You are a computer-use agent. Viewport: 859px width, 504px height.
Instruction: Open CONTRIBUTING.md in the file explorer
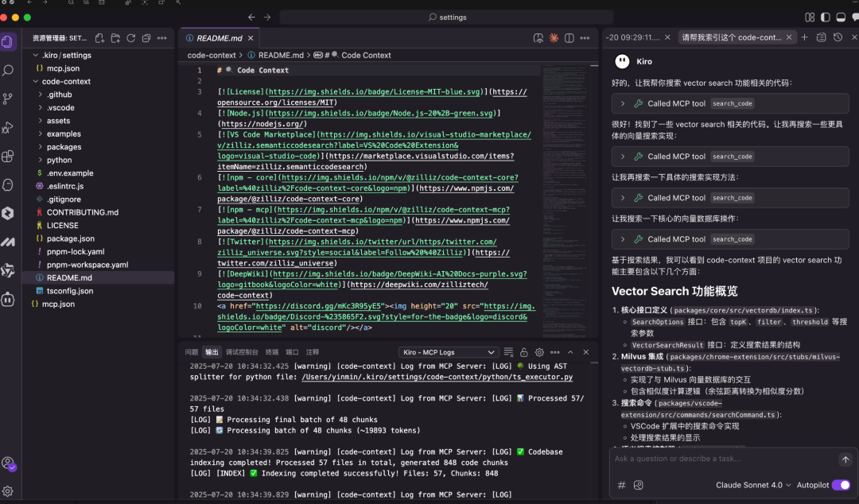tap(99, 212)
